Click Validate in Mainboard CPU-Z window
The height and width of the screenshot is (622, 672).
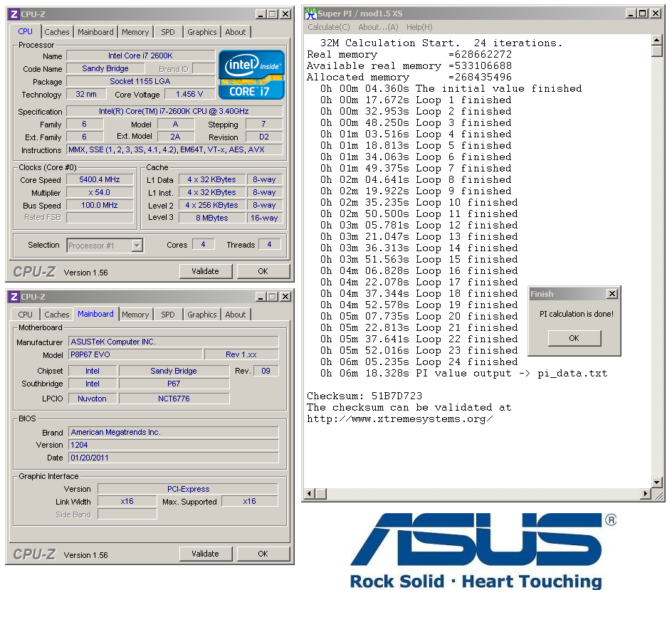point(205,554)
